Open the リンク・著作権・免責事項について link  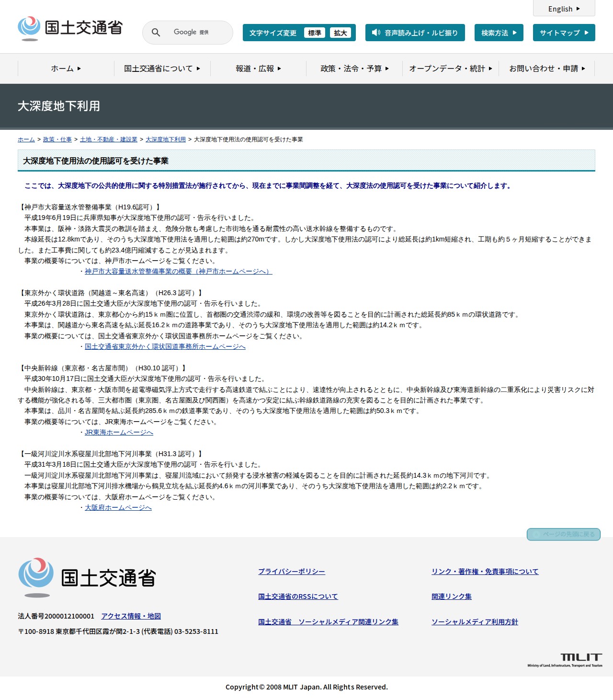(485, 572)
